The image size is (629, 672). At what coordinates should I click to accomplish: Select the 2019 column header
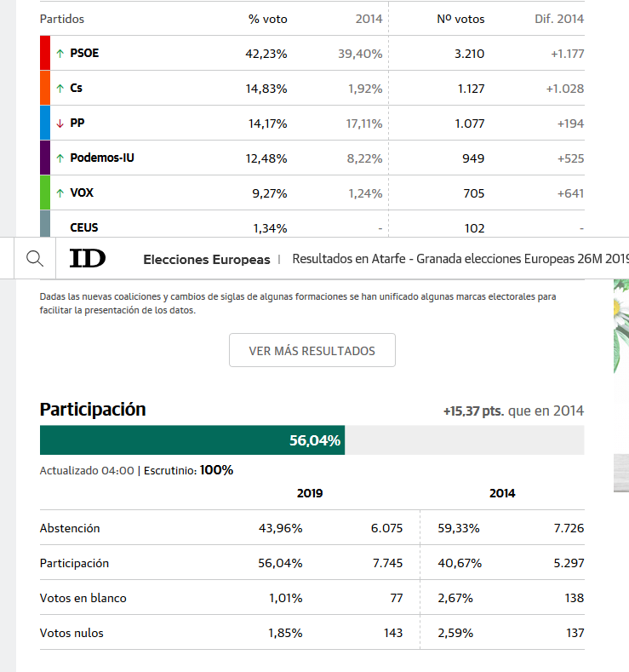click(x=310, y=493)
